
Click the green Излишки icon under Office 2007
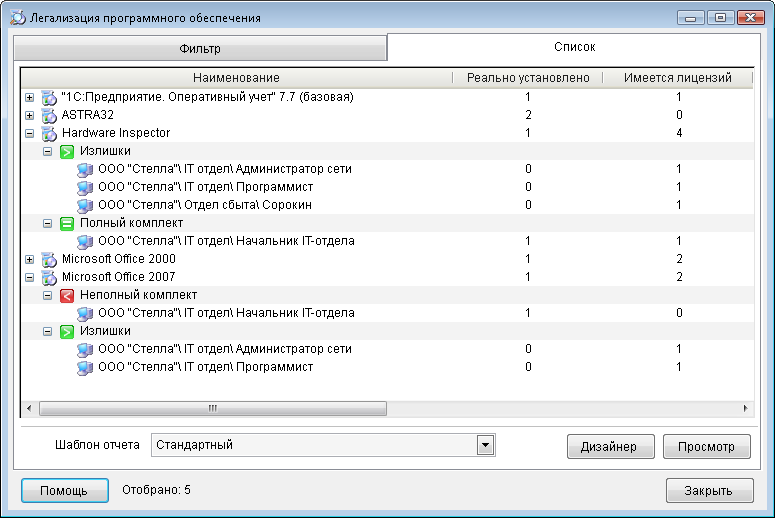click(67, 331)
